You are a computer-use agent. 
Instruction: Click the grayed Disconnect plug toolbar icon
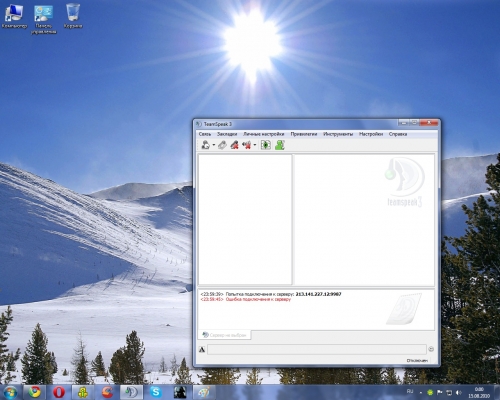click(x=222, y=145)
